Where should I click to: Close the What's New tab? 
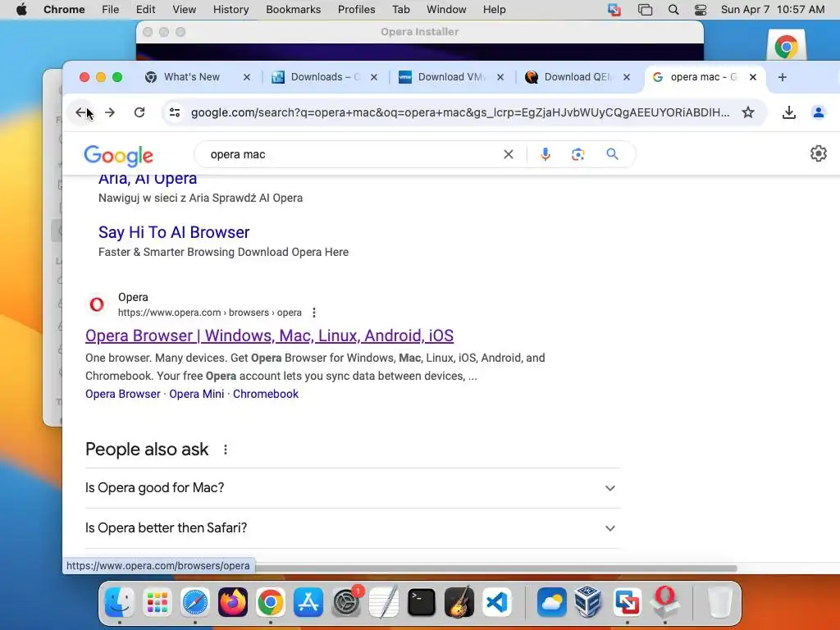[x=246, y=77]
